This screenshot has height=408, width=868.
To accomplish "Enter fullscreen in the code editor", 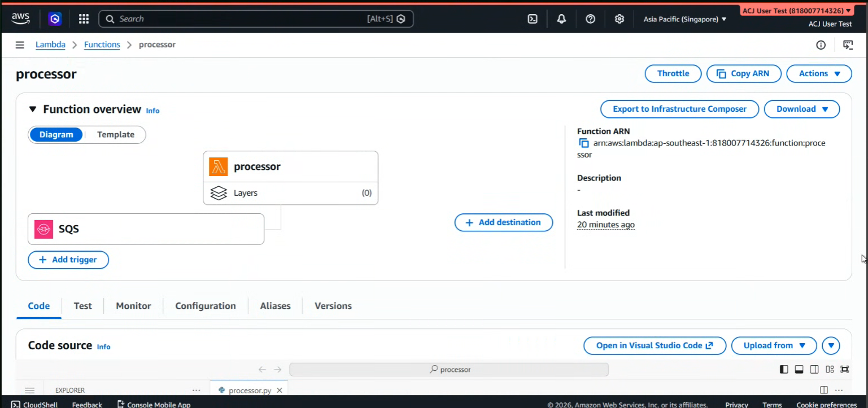I will [845, 370].
